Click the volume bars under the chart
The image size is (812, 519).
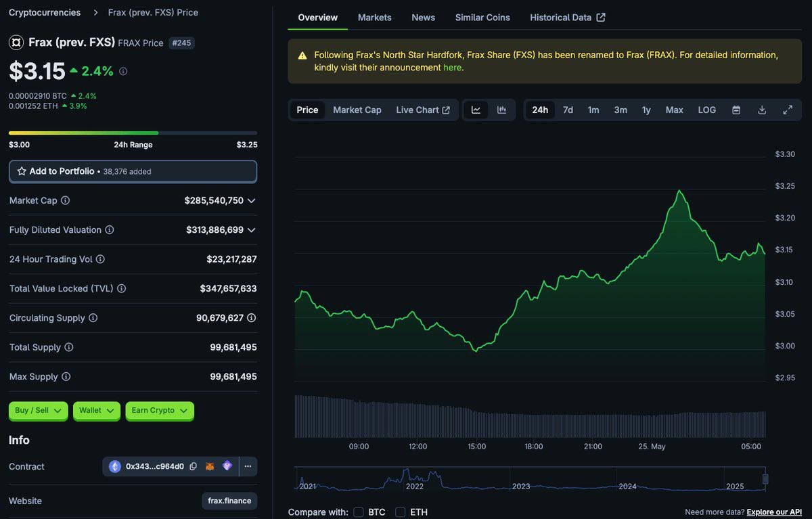click(530, 417)
